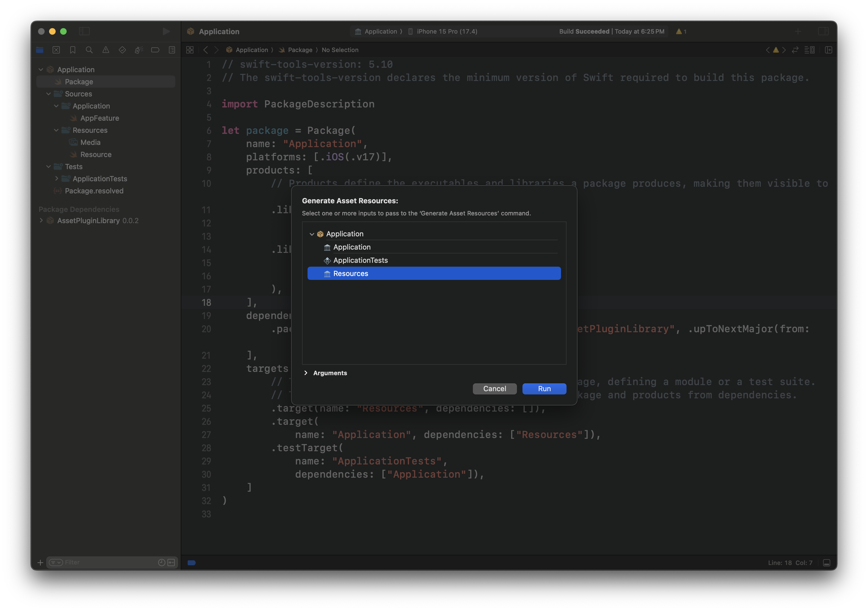
Task: Click the navigator Filter text field
Action: [110, 563]
